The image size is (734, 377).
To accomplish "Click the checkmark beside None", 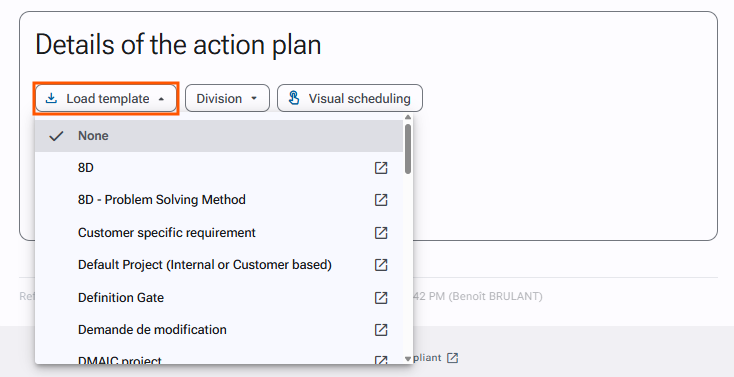I will (56, 136).
